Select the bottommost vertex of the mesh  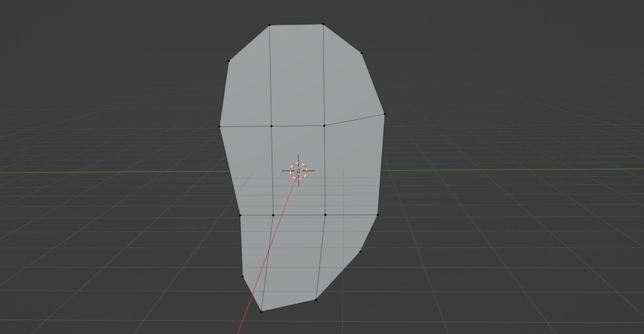click(261, 311)
